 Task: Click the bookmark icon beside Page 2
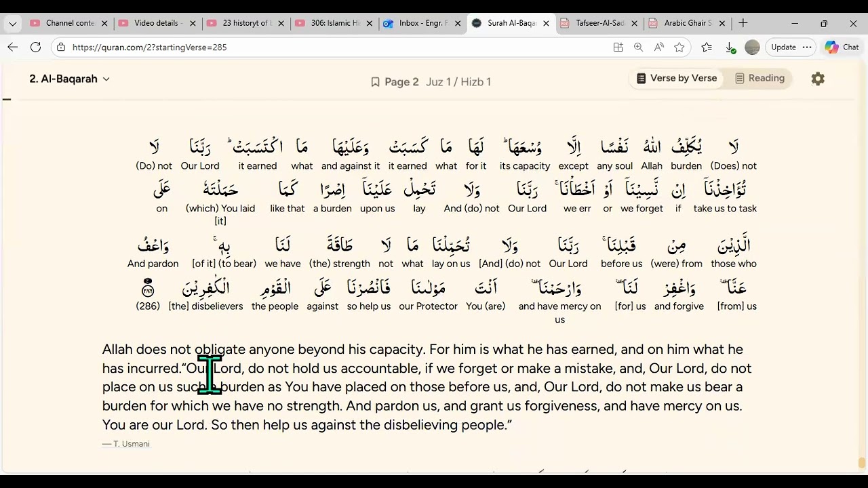tap(375, 82)
